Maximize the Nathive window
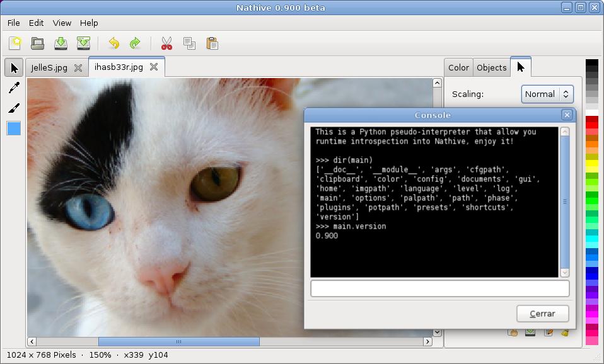The image size is (604, 364). (x=581, y=8)
